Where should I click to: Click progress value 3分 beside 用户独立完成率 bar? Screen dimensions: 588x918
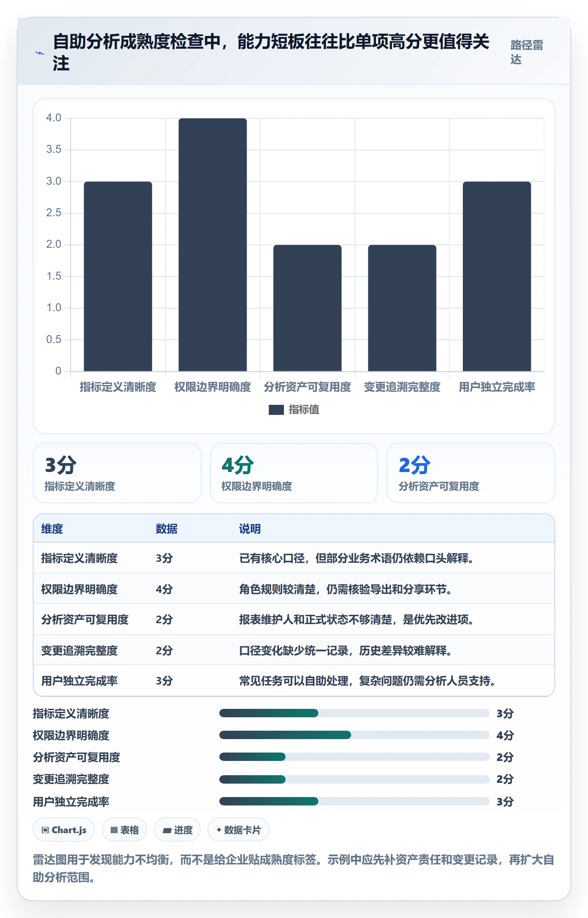pyautogui.click(x=505, y=802)
